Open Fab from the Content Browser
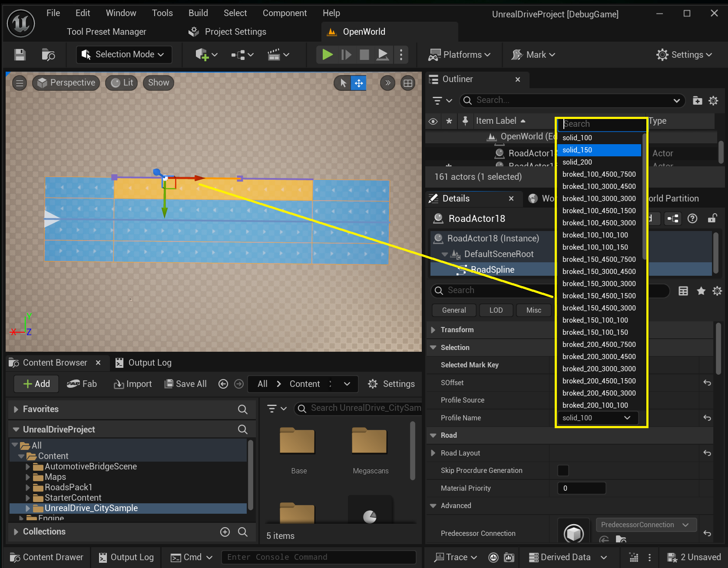 pyautogui.click(x=82, y=384)
